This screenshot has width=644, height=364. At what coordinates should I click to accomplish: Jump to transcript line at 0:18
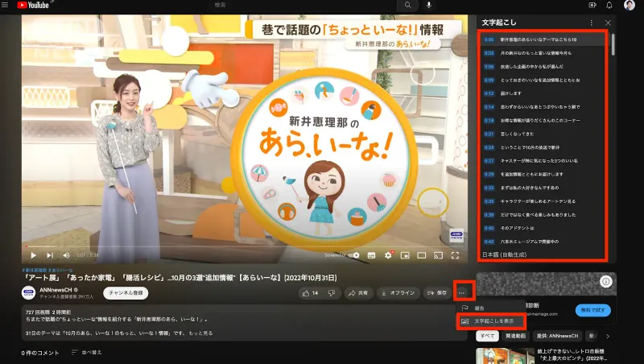[543, 120]
